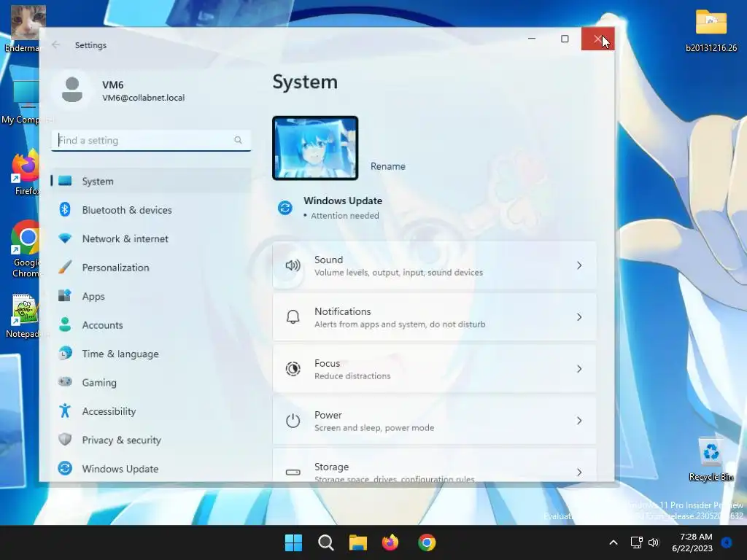This screenshot has height=560, width=747.
Task: Open taskbar Search
Action: tap(326, 542)
